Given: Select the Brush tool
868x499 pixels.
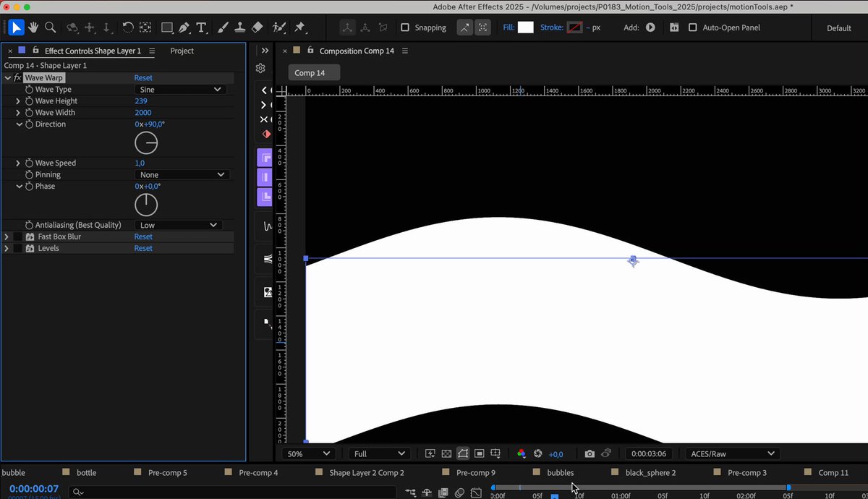Looking at the screenshot, I should point(223,27).
